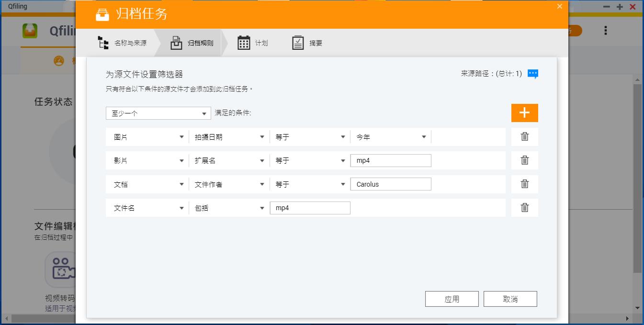
Task: Edit the mp4 extension value input field
Action: click(390, 160)
